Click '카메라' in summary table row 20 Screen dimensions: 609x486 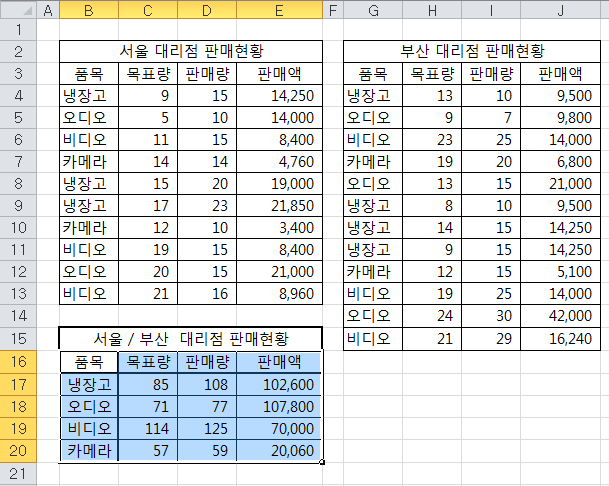[x=89, y=451]
